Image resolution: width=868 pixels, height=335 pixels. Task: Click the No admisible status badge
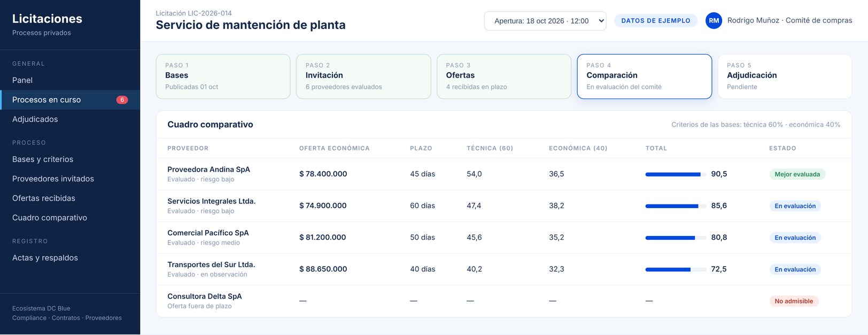[794, 301]
